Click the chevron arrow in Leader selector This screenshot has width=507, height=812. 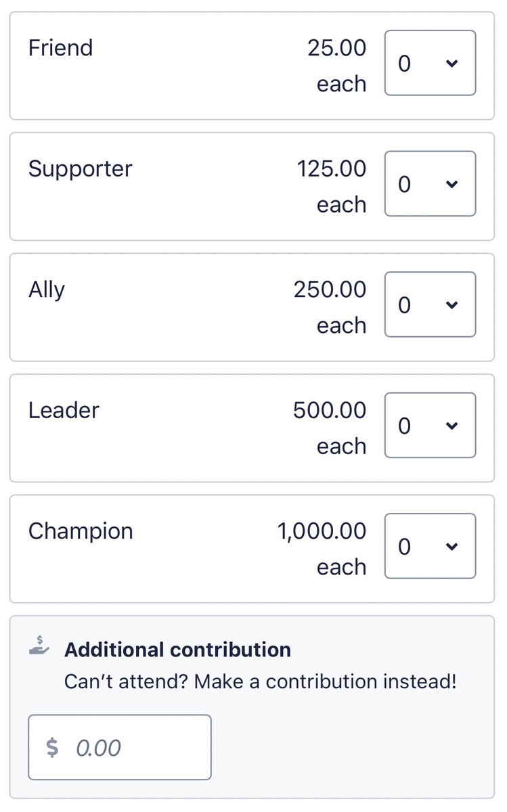pyautogui.click(x=452, y=426)
